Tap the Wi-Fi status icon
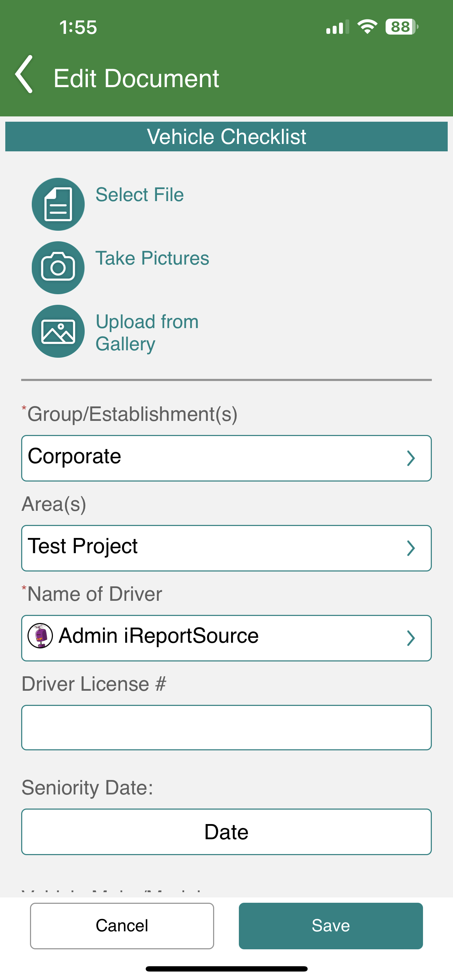The image size is (453, 980). pos(367,26)
